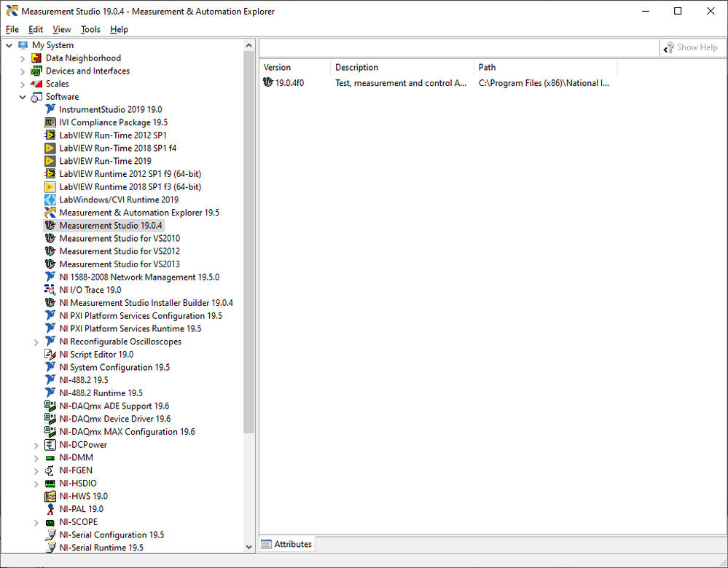Open the File menu
The width and height of the screenshot is (728, 568).
click(x=12, y=29)
